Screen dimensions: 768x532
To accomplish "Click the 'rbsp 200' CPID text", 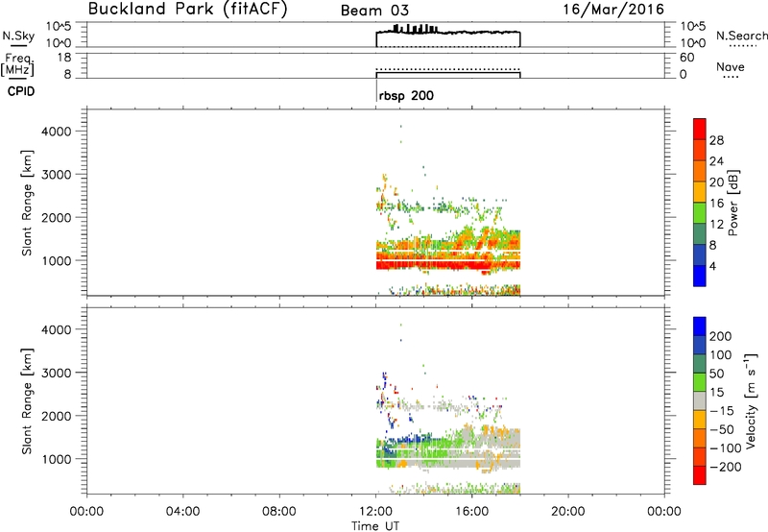I will (x=406, y=95).
